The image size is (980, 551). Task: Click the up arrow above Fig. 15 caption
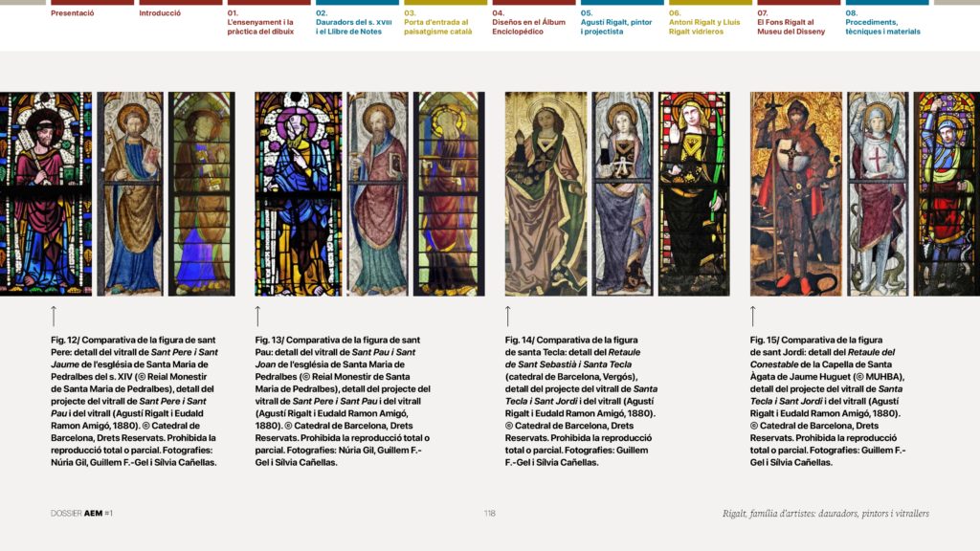(x=753, y=316)
